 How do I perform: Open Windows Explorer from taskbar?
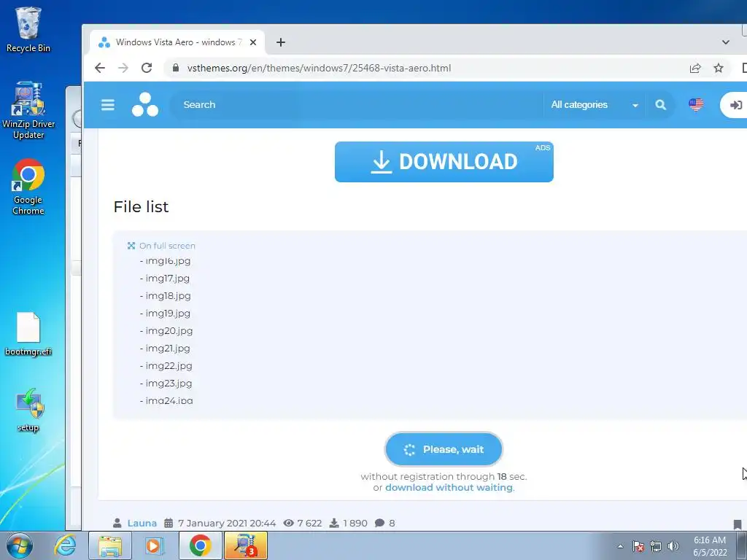coord(110,545)
